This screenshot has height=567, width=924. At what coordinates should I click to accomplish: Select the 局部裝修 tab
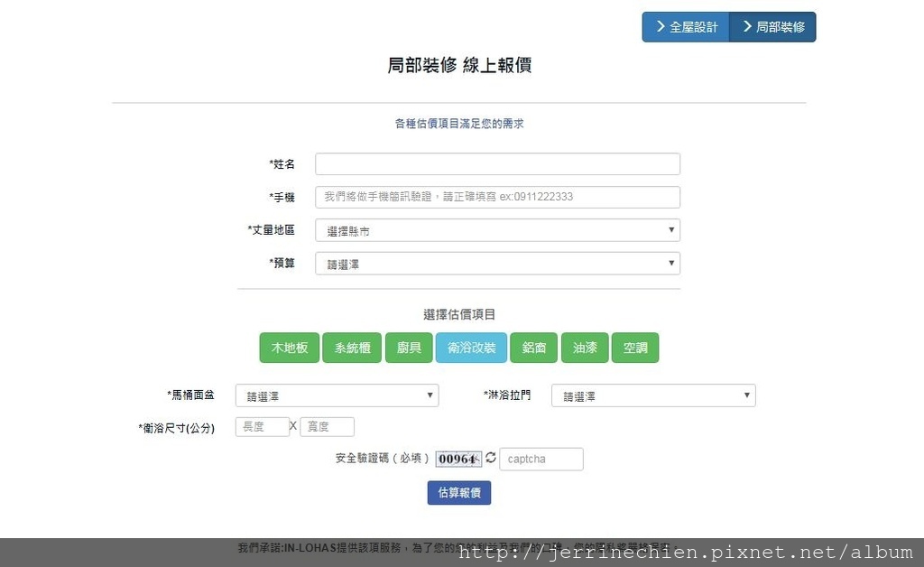coord(772,26)
